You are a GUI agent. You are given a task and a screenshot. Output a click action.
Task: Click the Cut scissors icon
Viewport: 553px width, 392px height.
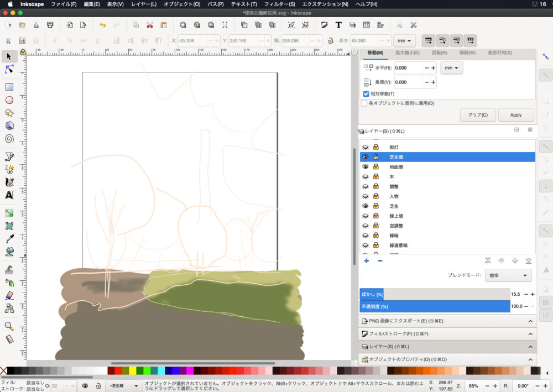tap(150, 25)
